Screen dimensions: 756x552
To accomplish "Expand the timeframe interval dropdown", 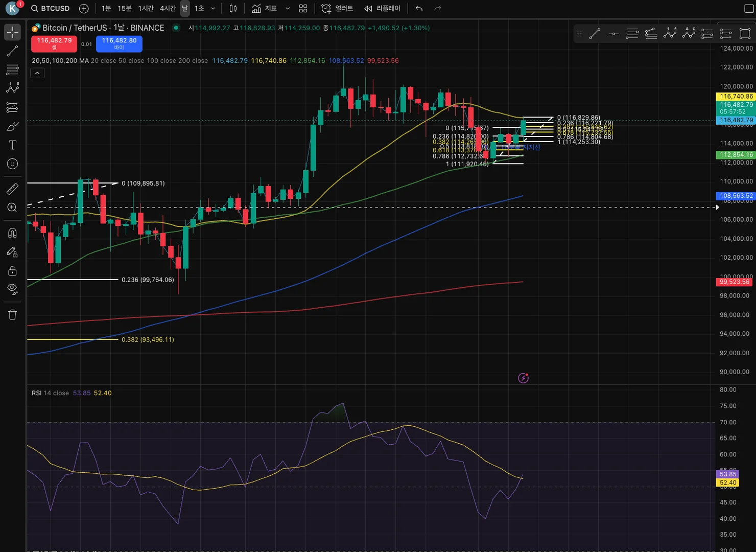I will (x=213, y=8).
